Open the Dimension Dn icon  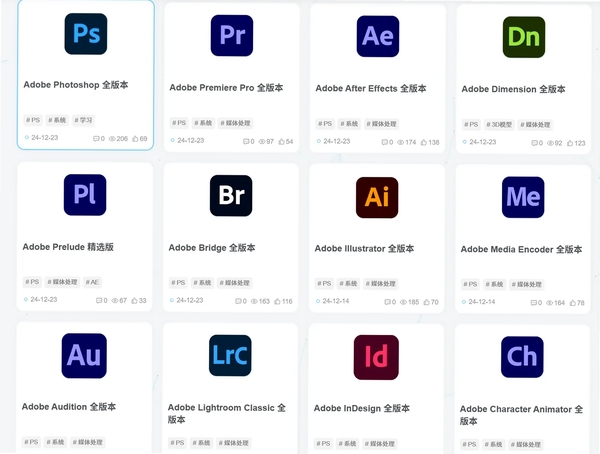(524, 37)
